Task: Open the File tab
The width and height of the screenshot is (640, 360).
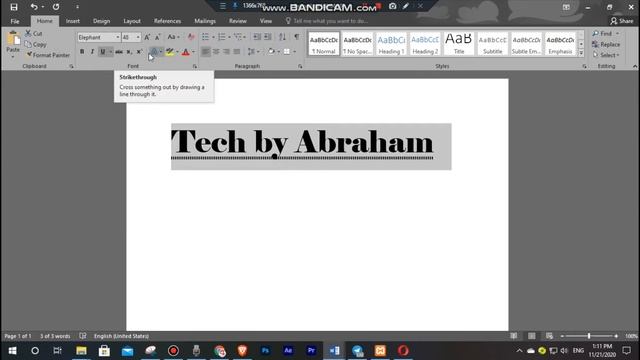Action: (15, 21)
